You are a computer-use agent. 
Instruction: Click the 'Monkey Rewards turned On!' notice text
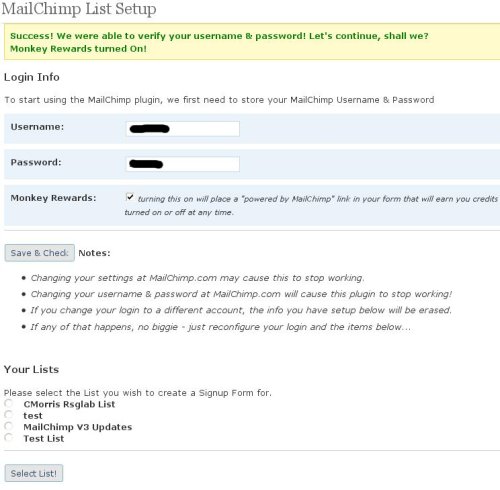[78, 49]
